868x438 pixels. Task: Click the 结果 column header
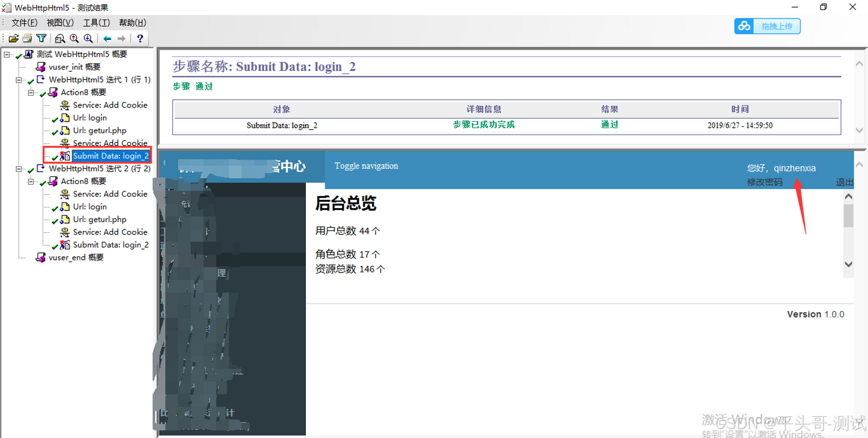609,109
